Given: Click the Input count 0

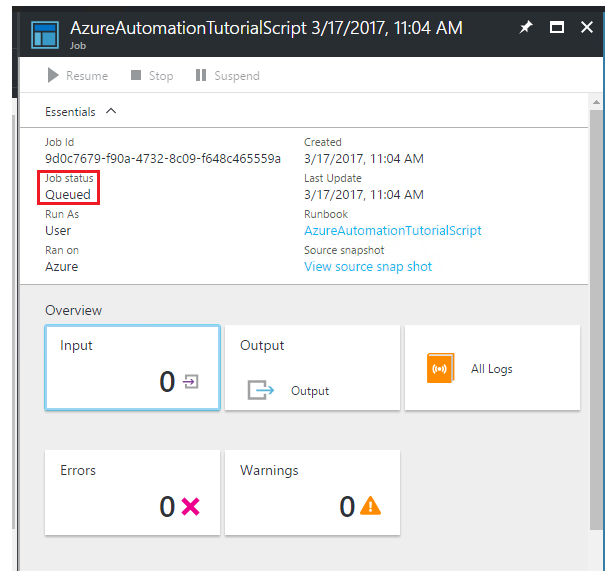Looking at the screenshot, I should tap(167, 382).
